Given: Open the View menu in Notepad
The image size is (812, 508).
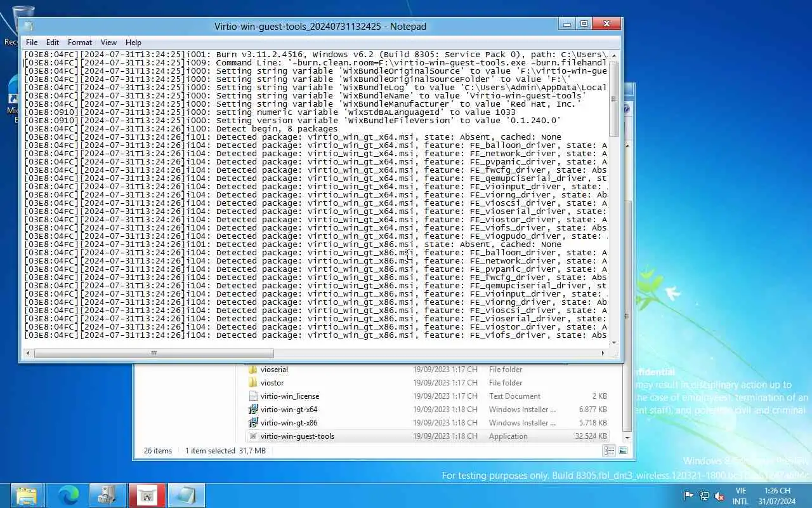Looking at the screenshot, I should coord(108,43).
